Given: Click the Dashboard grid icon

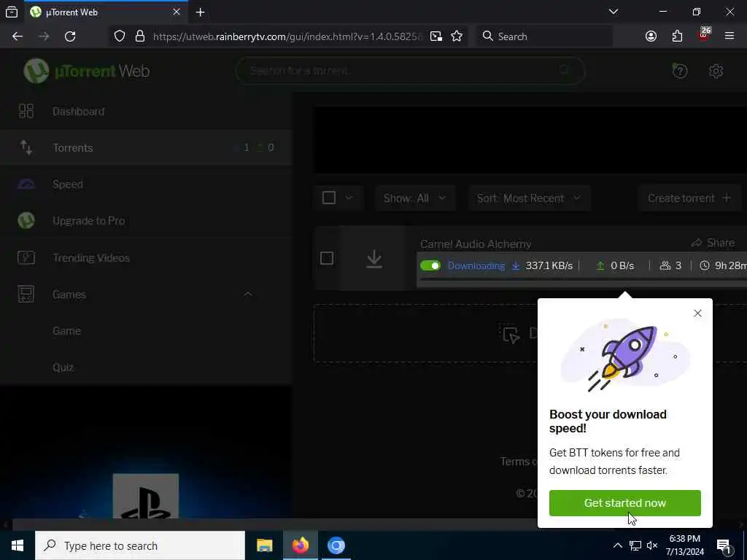Looking at the screenshot, I should (26, 111).
